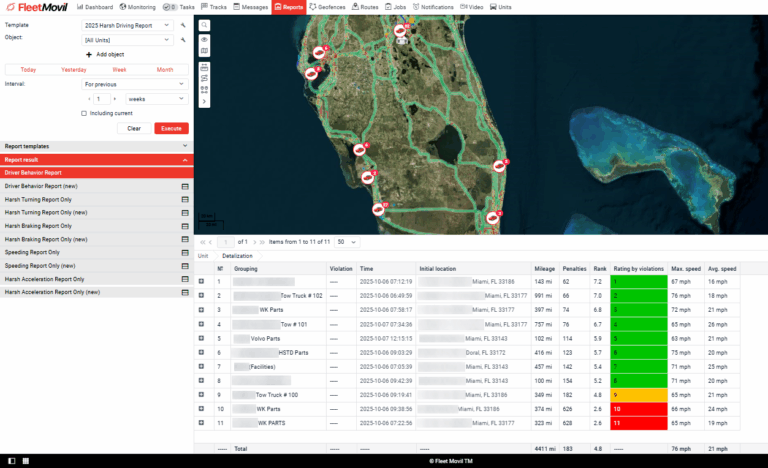Expand row 1 in the results table

(201, 283)
